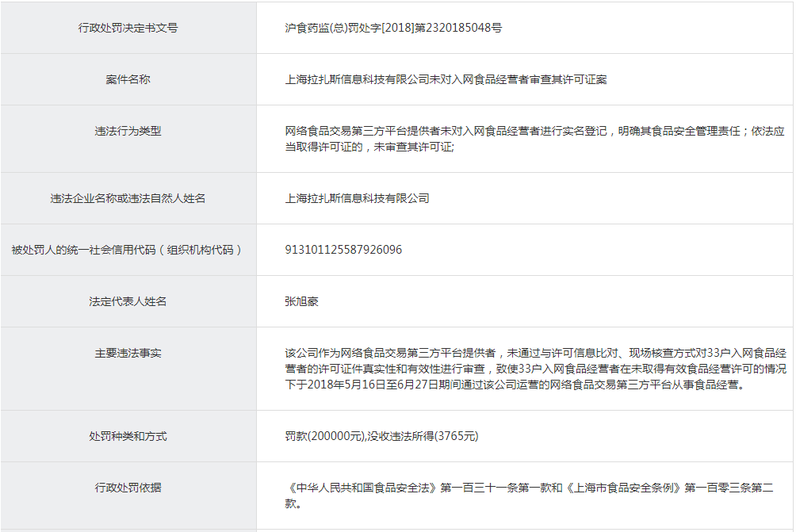Select the document number 沪食药监(总)罚处字[2018]第2320185048号

393,28
